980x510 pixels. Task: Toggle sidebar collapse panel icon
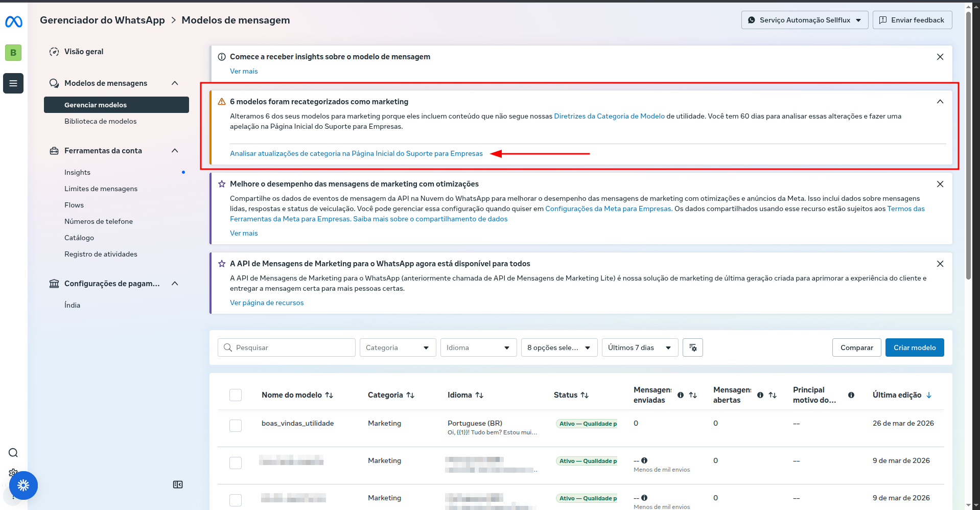[x=178, y=484]
